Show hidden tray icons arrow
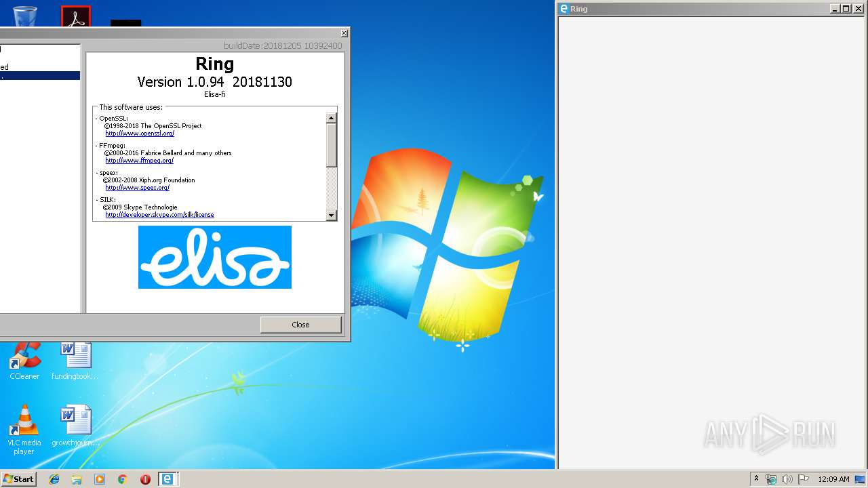 click(x=756, y=479)
